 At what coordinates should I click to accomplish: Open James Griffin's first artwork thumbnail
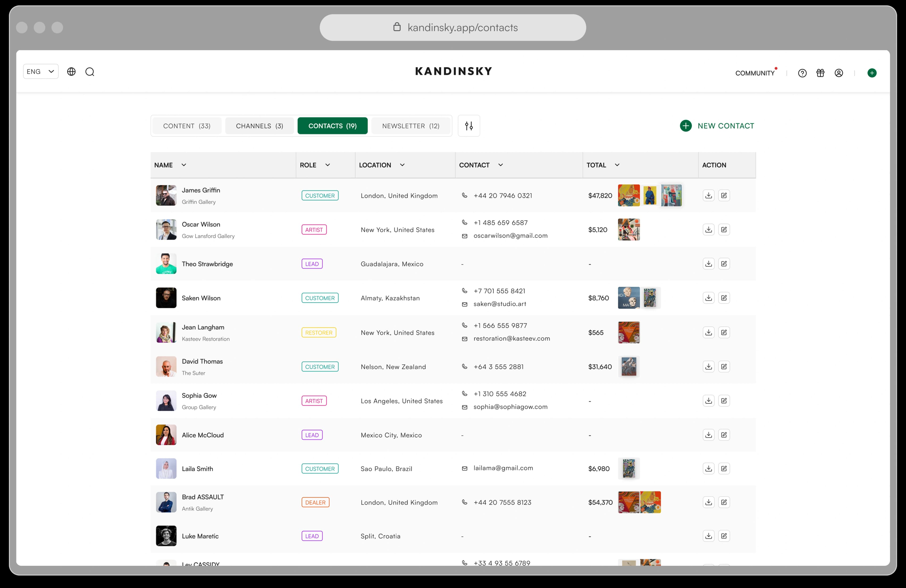pos(629,196)
